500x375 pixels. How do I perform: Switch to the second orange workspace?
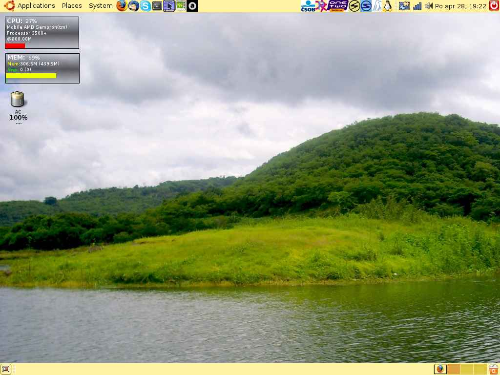click(454, 369)
